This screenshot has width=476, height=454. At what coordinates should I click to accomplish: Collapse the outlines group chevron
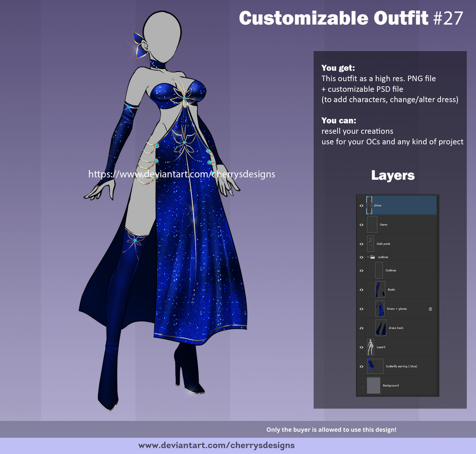pyautogui.click(x=368, y=257)
